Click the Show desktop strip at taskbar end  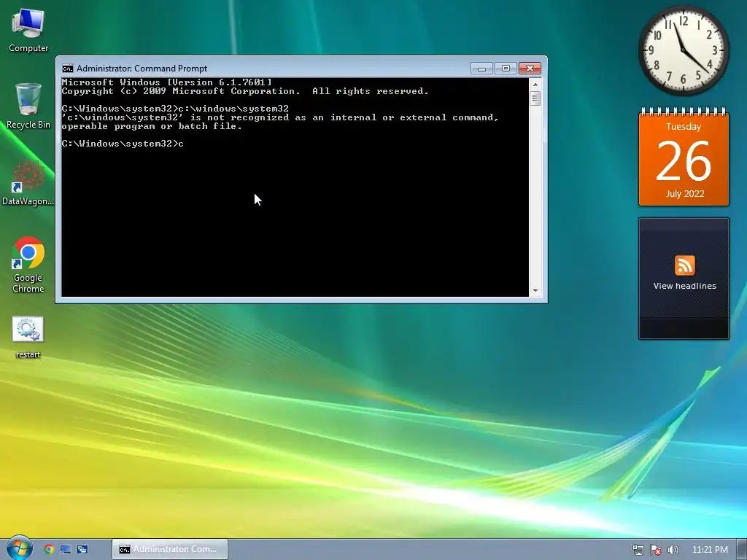(x=742, y=549)
